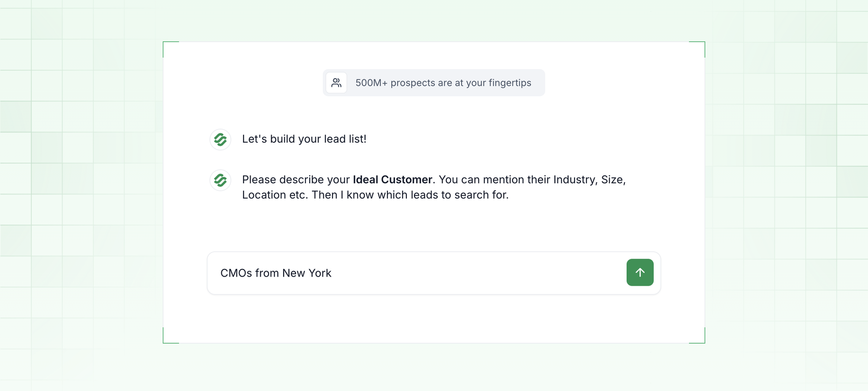Click the word "Size," in the chat message
Image resolution: width=868 pixels, height=391 pixels.
(x=613, y=180)
